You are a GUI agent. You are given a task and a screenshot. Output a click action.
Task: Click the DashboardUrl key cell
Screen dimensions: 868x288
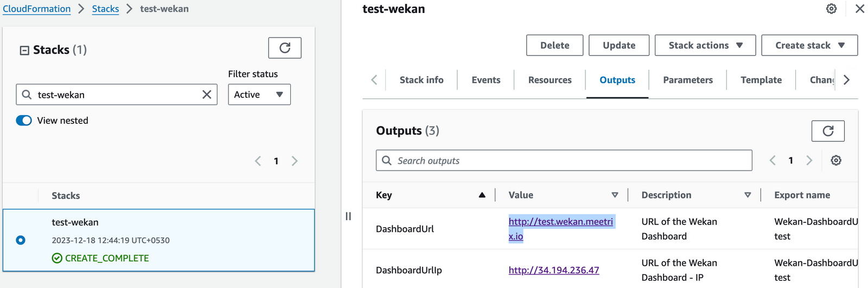point(405,229)
